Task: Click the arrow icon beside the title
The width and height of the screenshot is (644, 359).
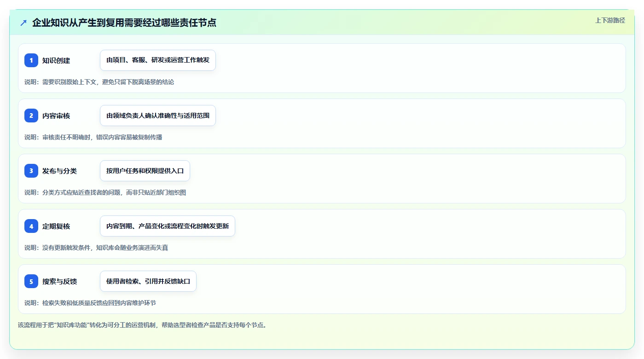Action: pyautogui.click(x=23, y=23)
